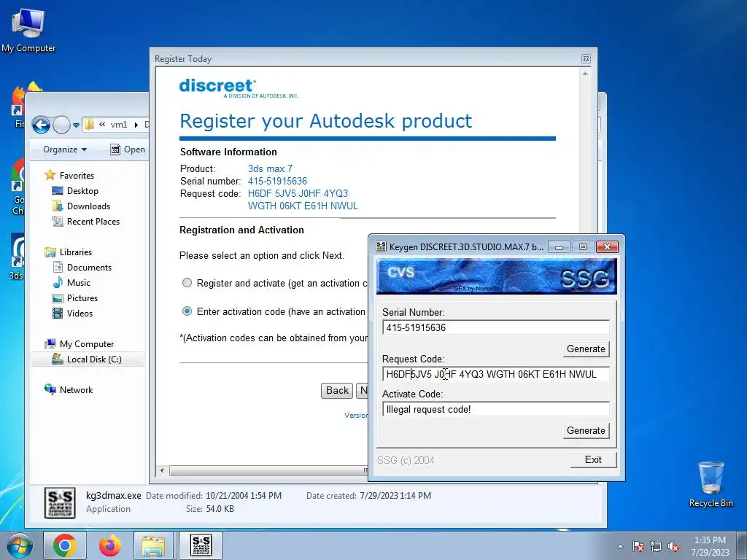Close the Register Today dialog
747x560 pixels.
(x=586, y=58)
